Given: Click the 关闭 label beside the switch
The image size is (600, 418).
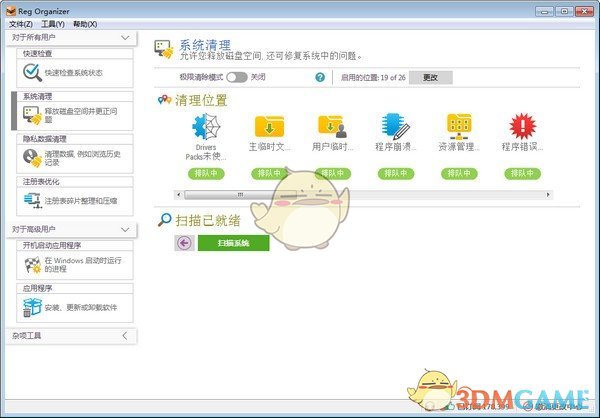Looking at the screenshot, I should point(258,77).
